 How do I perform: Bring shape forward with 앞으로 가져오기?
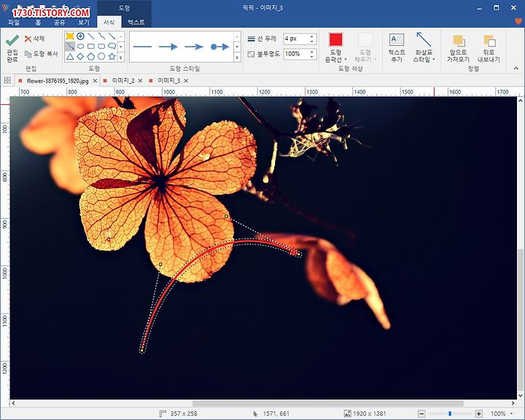[x=458, y=49]
